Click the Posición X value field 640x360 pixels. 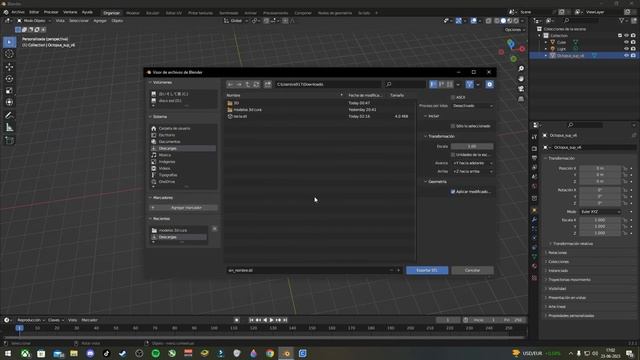click(x=600, y=168)
